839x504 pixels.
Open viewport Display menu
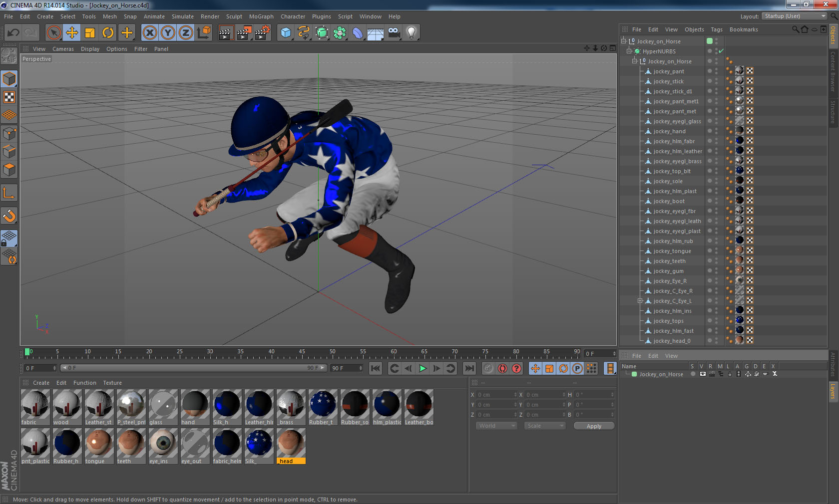click(90, 49)
